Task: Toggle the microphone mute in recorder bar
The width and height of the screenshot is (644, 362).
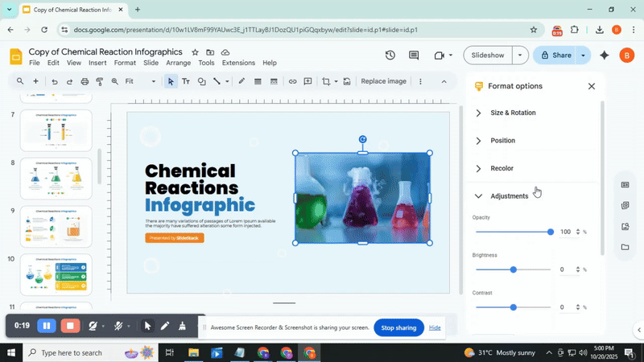Action: click(118, 326)
